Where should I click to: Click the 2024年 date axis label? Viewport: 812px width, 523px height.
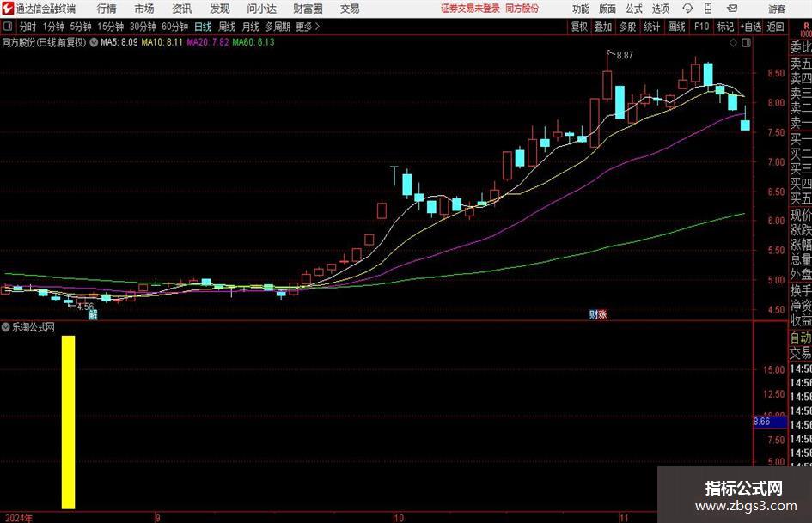tap(18, 518)
